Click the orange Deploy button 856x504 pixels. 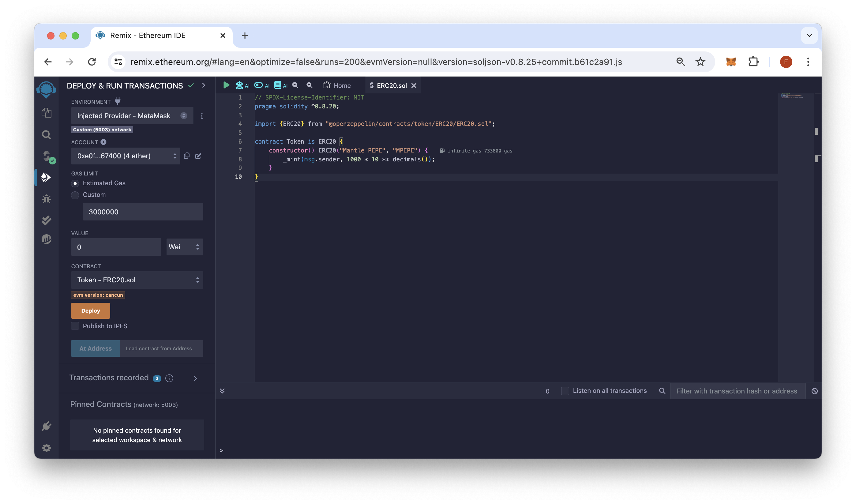point(90,310)
